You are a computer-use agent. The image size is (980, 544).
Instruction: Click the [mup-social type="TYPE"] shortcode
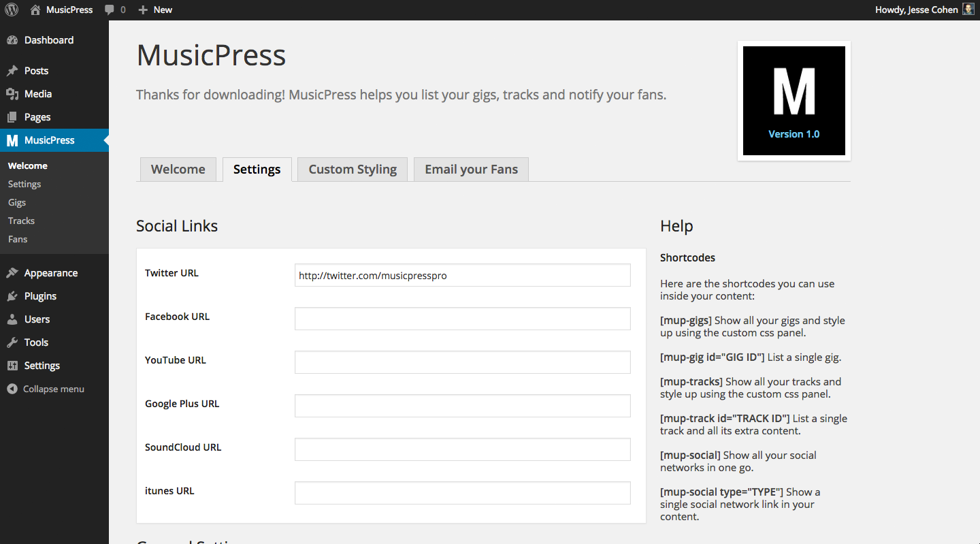tap(722, 492)
